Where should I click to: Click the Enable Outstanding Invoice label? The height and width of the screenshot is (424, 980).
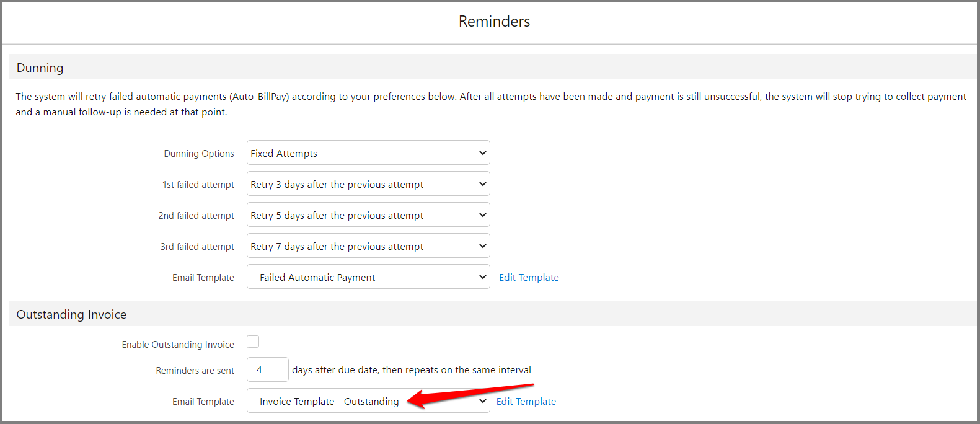178,345
